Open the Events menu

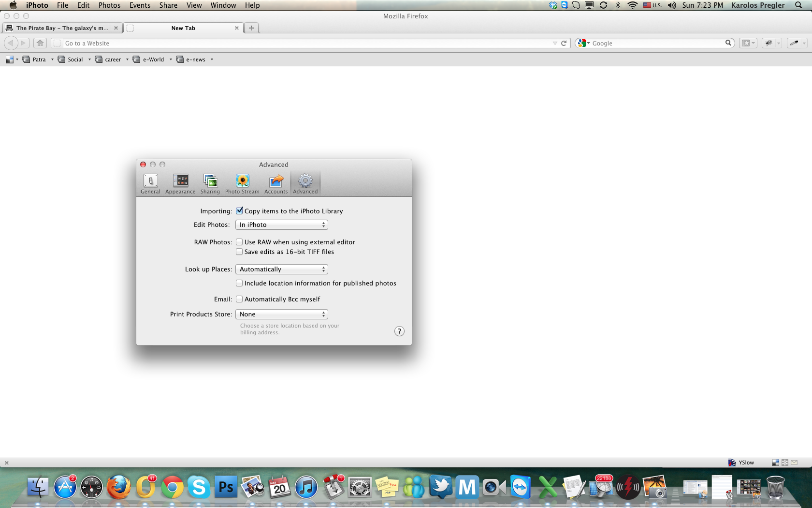coord(140,5)
